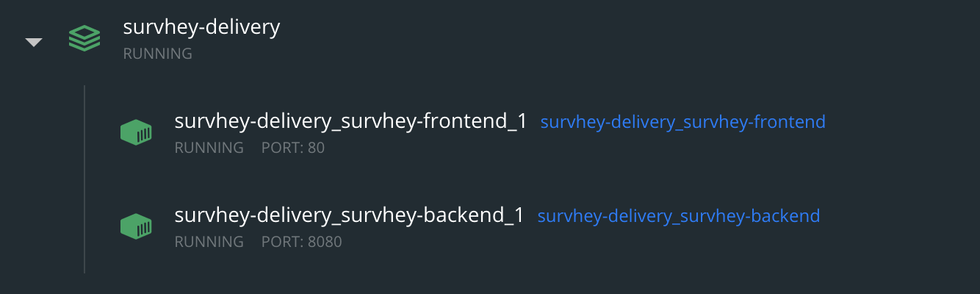This screenshot has height=294, width=980.
Task: Click the green stack icon for survhey-delivery
Action: [84, 38]
